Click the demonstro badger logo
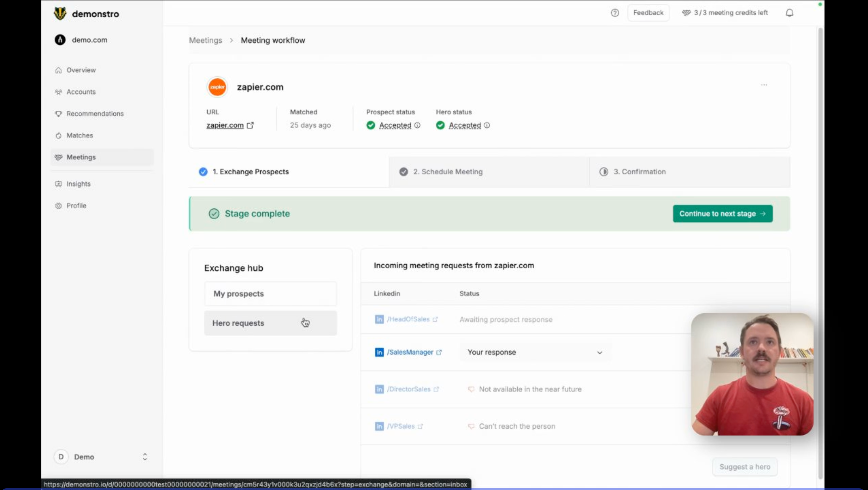The image size is (868, 490). [60, 14]
